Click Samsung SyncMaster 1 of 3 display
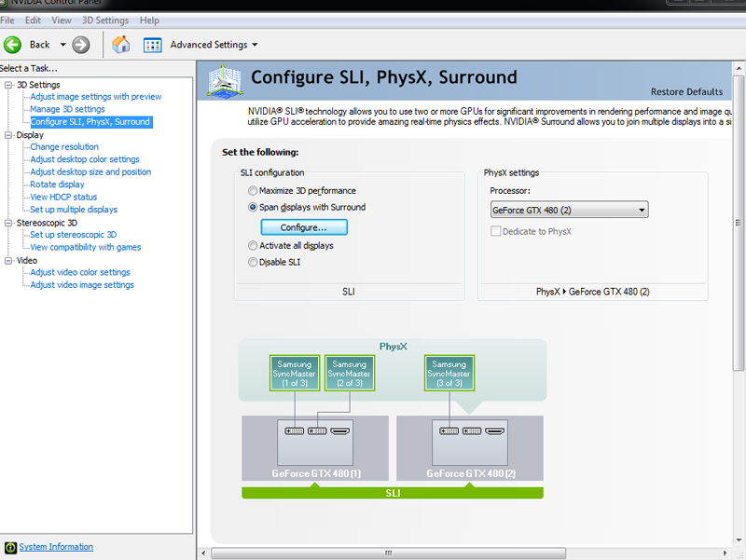 295,373
